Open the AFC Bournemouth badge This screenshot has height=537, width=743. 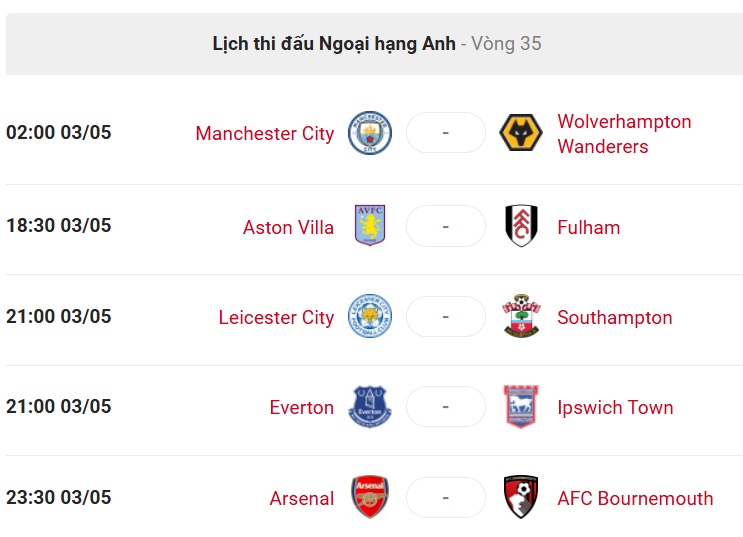coord(521,497)
